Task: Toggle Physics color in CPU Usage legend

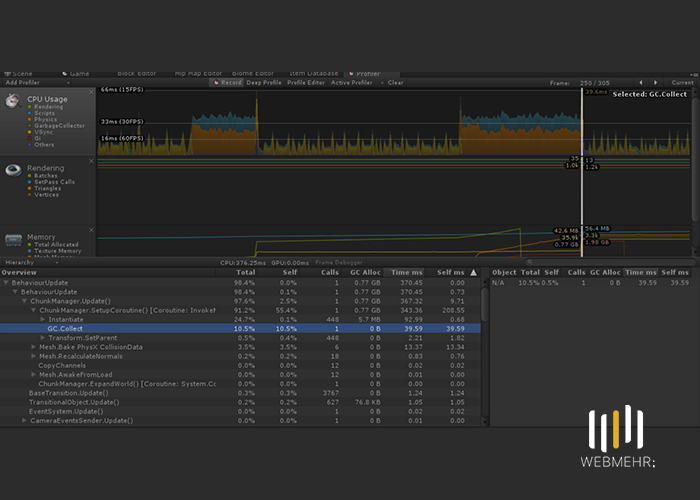Action: pyautogui.click(x=29, y=120)
